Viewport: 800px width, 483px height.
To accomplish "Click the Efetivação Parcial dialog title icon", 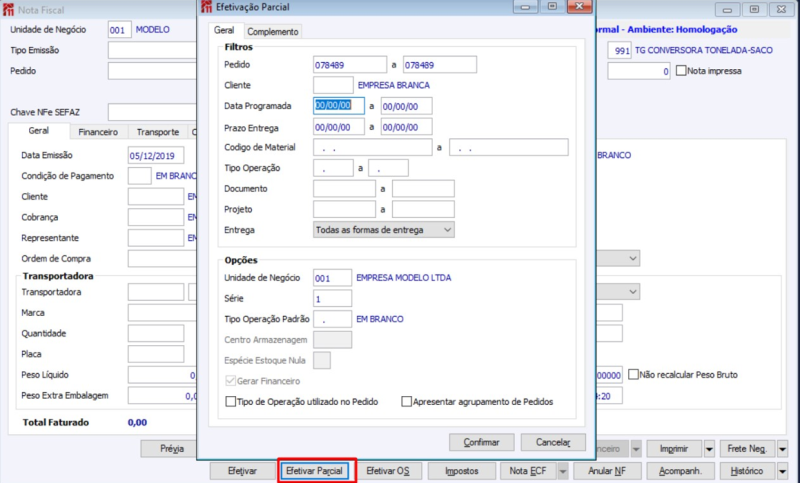I will [x=206, y=7].
